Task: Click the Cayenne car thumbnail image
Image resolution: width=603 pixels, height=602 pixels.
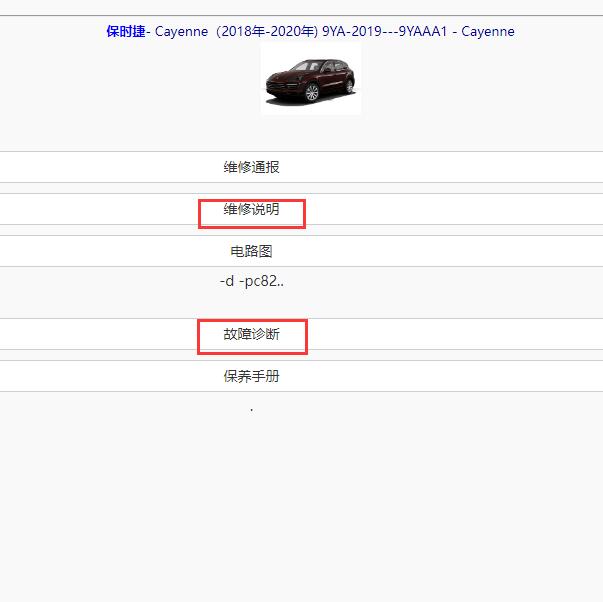Action: point(311,79)
